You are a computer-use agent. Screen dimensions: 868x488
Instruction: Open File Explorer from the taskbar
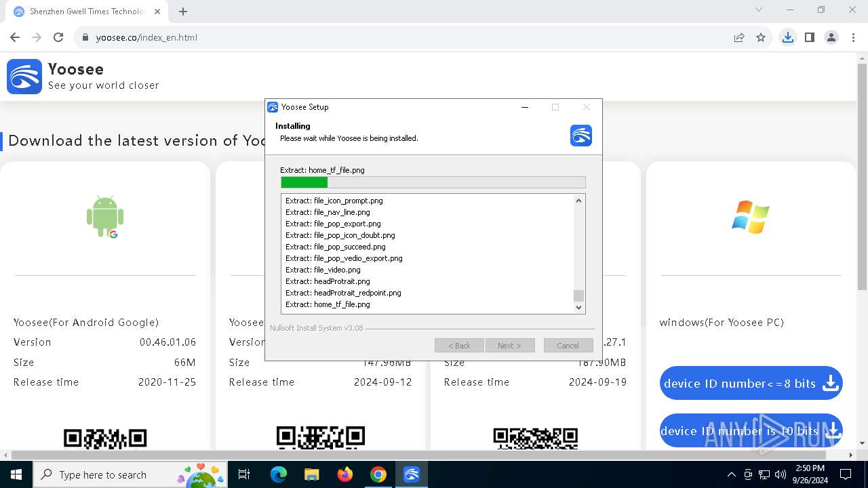(x=311, y=474)
